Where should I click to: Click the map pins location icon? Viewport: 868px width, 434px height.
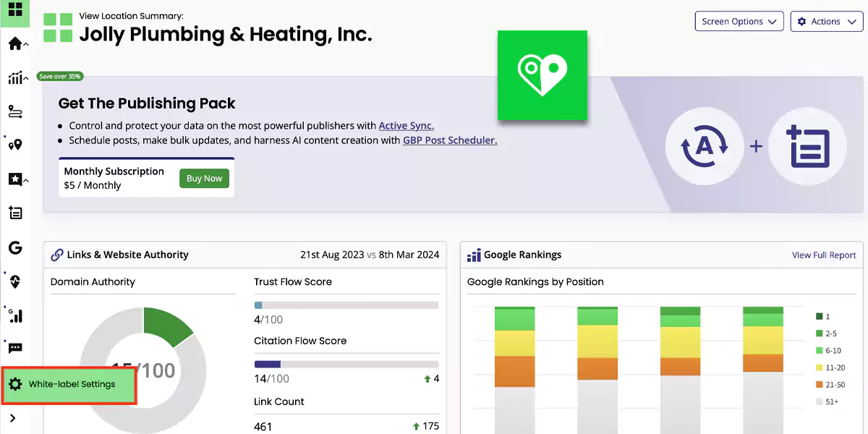[15, 145]
